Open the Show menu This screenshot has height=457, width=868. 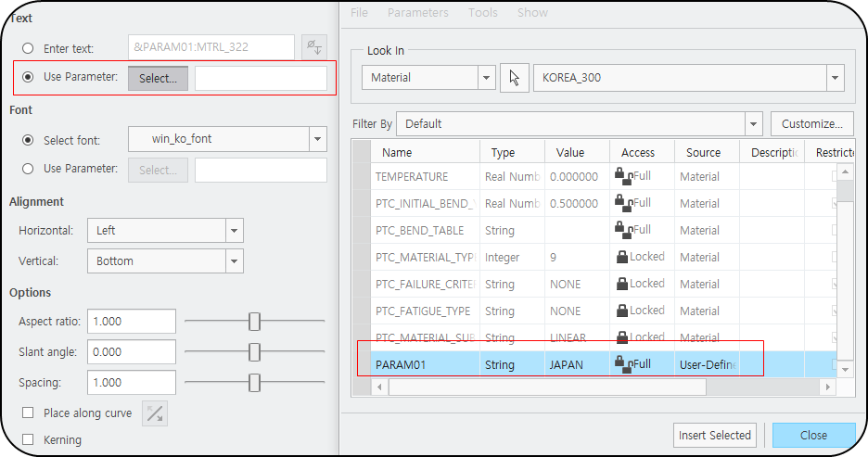point(532,12)
